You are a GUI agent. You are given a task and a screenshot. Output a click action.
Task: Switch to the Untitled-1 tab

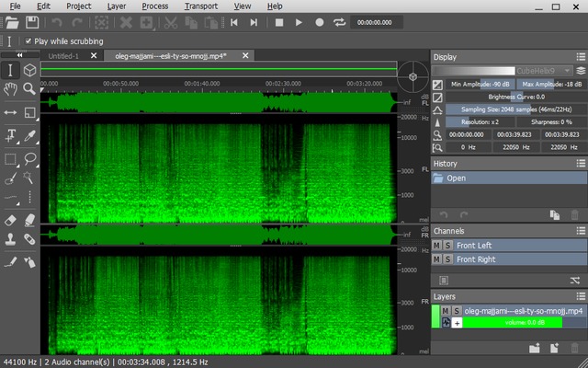click(64, 55)
